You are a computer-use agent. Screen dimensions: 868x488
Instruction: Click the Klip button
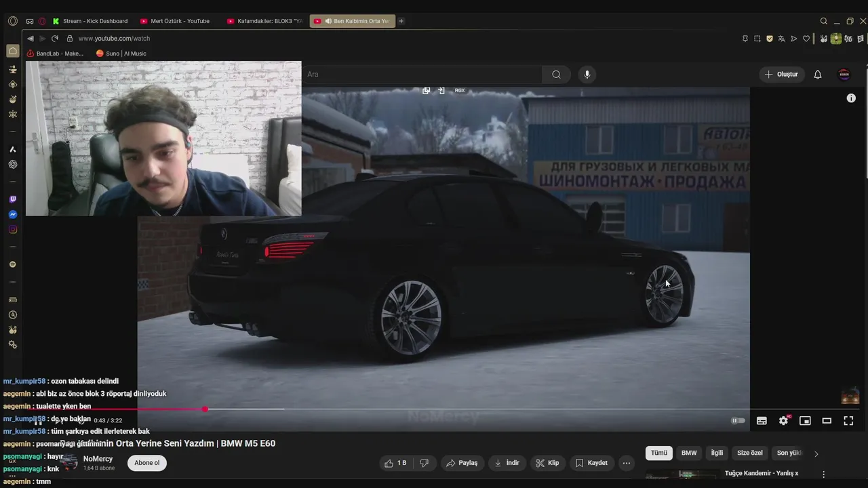[x=547, y=463]
